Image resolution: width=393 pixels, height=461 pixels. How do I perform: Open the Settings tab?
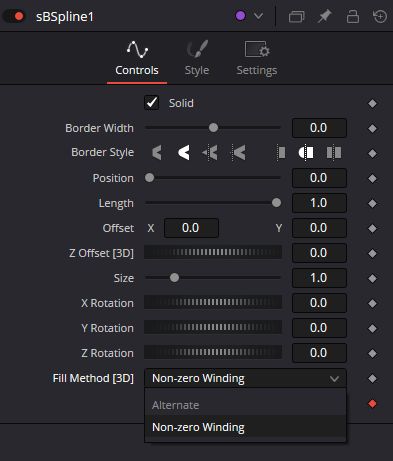pos(257,58)
